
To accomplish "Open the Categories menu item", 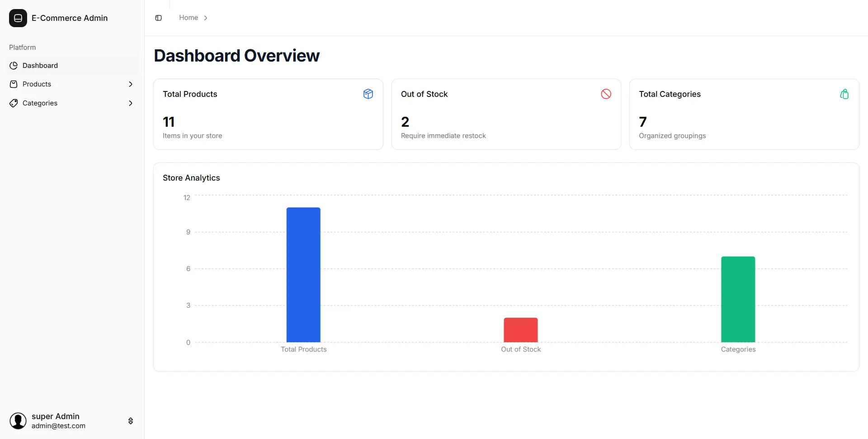I will click(72, 103).
